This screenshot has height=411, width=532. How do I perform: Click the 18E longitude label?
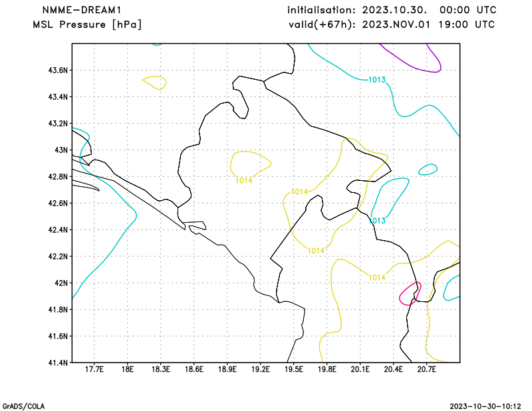[x=127, y=370]
